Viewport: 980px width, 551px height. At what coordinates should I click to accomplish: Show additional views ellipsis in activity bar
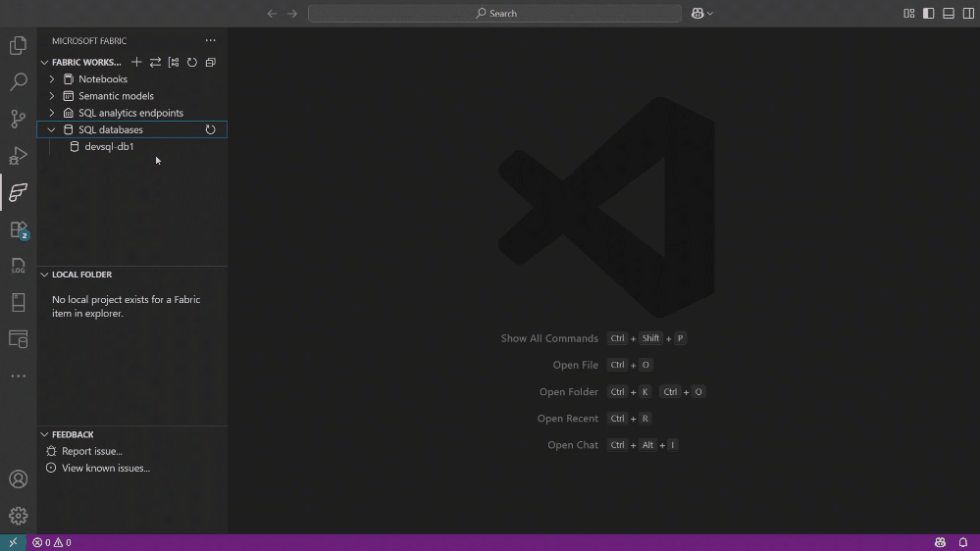pyautogui.click(x=18, y=376)
